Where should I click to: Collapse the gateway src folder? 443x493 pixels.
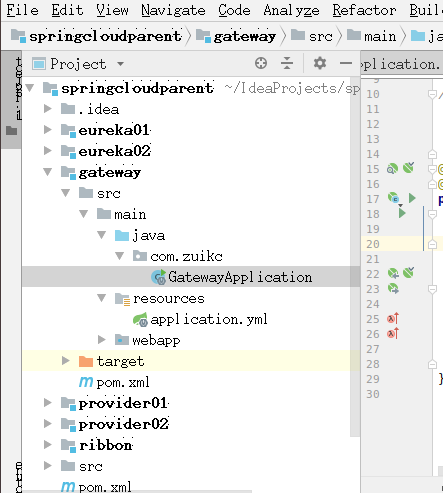(66, 193)
